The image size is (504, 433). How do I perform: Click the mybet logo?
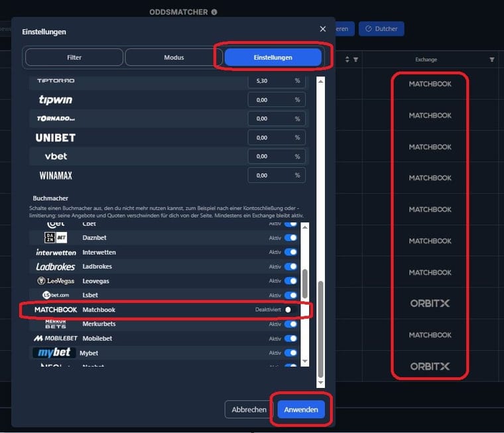pyautogui.click(x=54, y=353)
